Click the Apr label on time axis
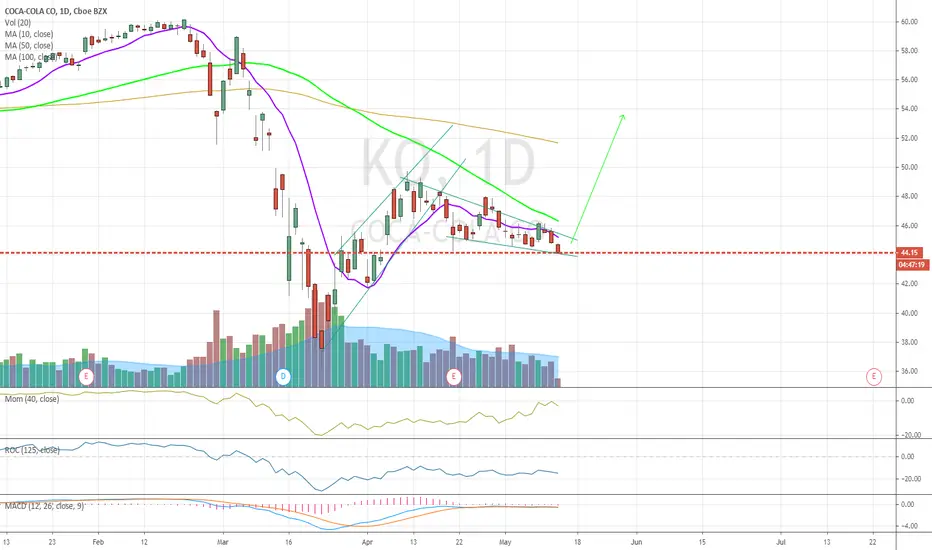 click(367, 542)
